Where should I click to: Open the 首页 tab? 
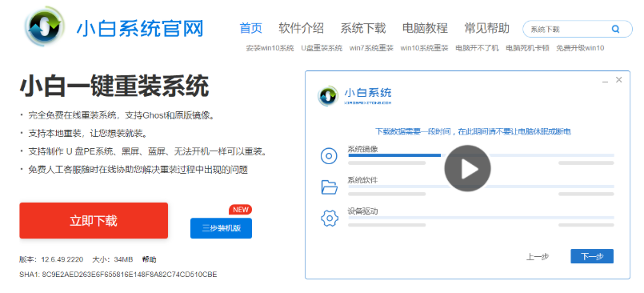(250, 28)
